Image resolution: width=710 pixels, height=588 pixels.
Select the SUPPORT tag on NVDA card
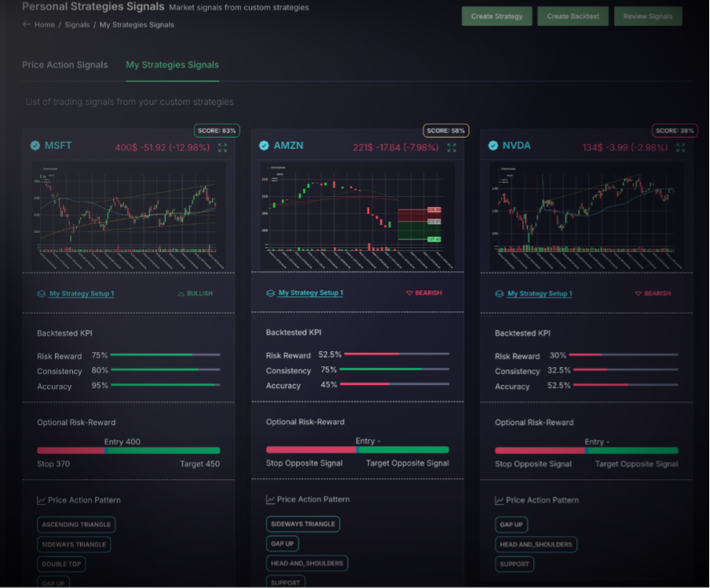point(515,564)
